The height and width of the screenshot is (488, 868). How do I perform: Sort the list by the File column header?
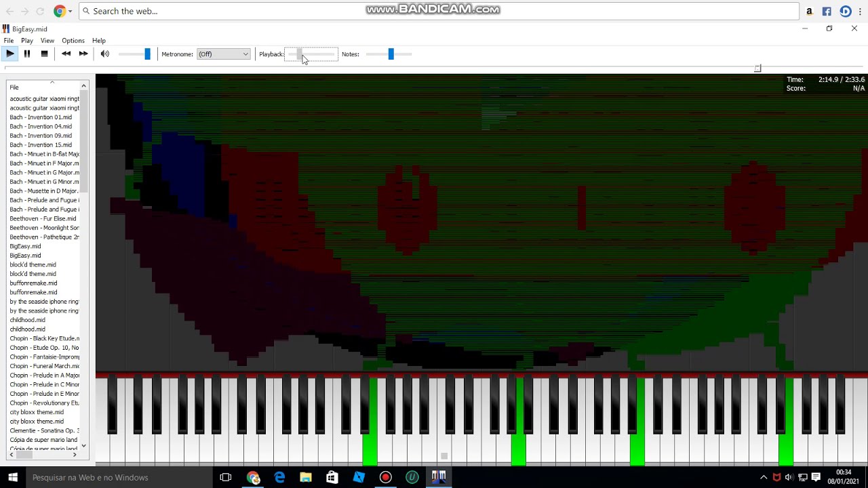click(44, 87)
